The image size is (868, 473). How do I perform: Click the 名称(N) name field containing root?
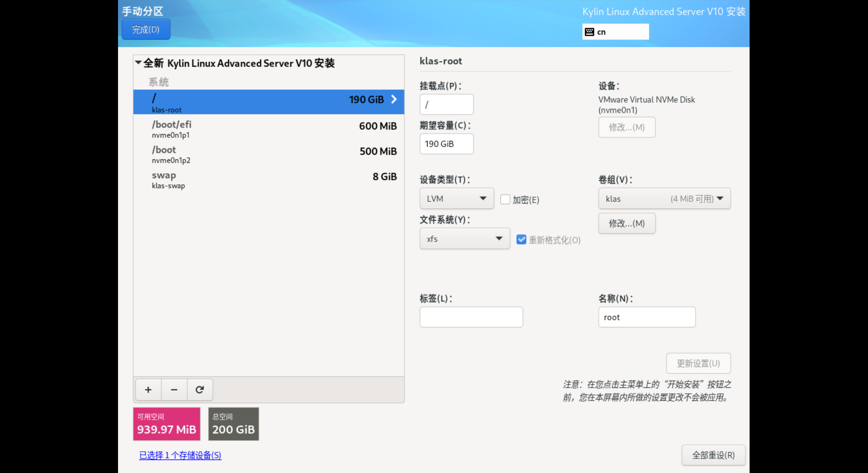pos(647,317)
